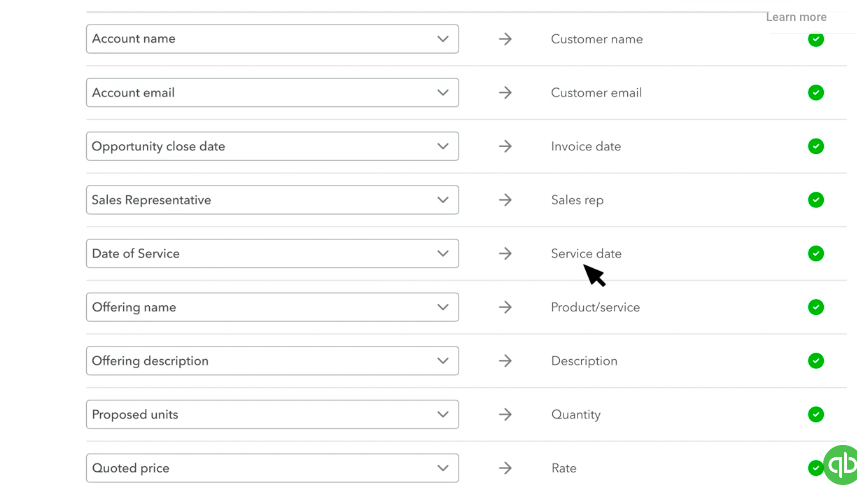This screenshot has height=493, width=857.
Task: Click the green checkmark beside Sales rep
Action: [x=816, y=200]
